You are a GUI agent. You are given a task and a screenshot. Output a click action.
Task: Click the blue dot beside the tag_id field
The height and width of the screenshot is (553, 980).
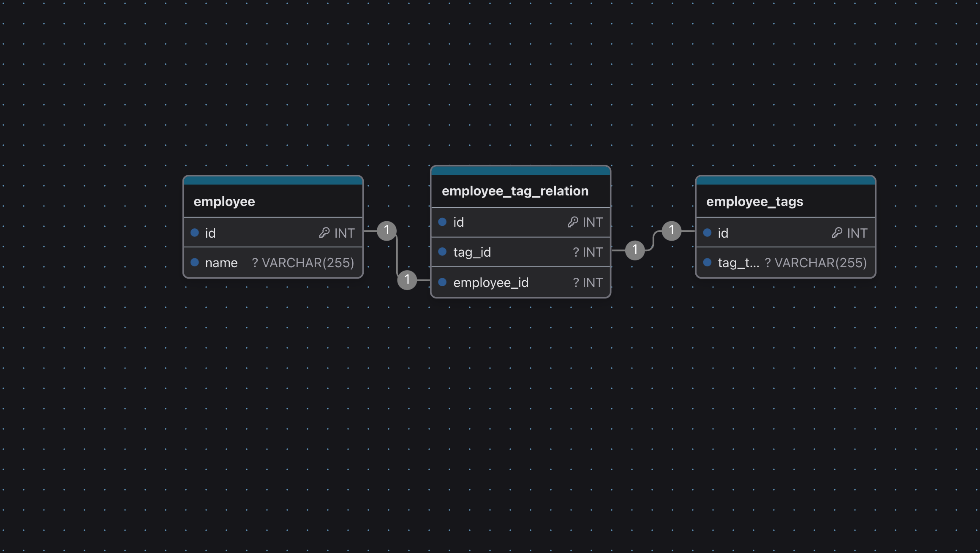click(442, 252)
